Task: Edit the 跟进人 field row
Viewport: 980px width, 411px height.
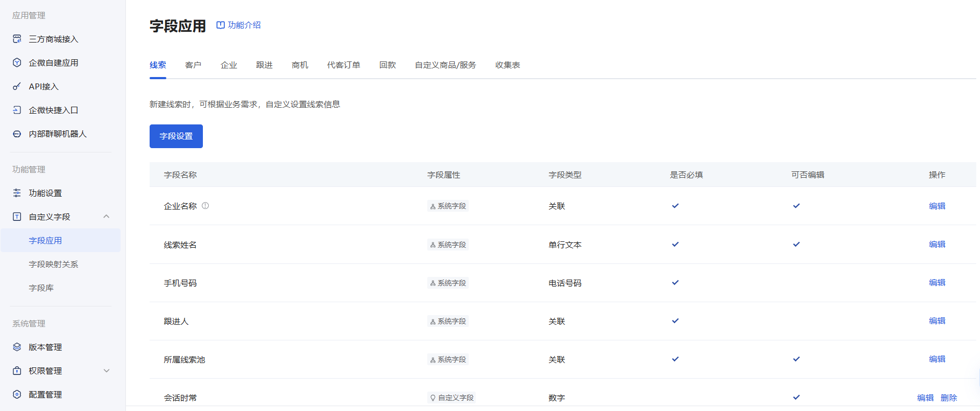Action: (937, 321)
